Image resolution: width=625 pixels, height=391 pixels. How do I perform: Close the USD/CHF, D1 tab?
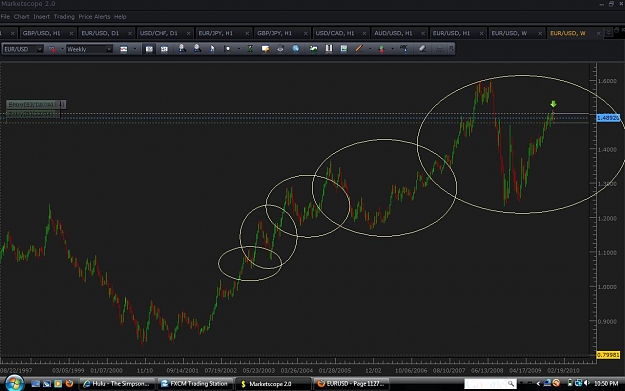tap(189, 33)
